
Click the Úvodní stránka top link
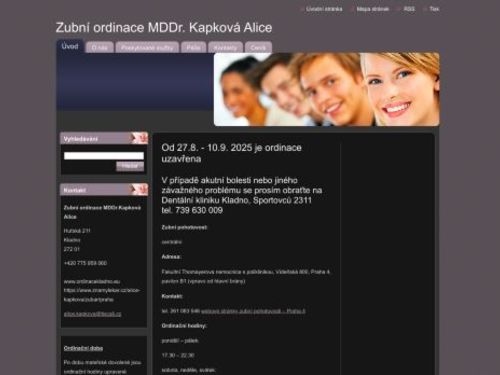[324, 9]
